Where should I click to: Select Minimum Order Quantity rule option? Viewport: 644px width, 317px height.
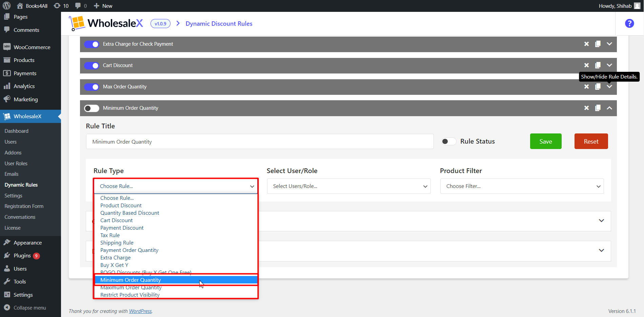(176, 280)
